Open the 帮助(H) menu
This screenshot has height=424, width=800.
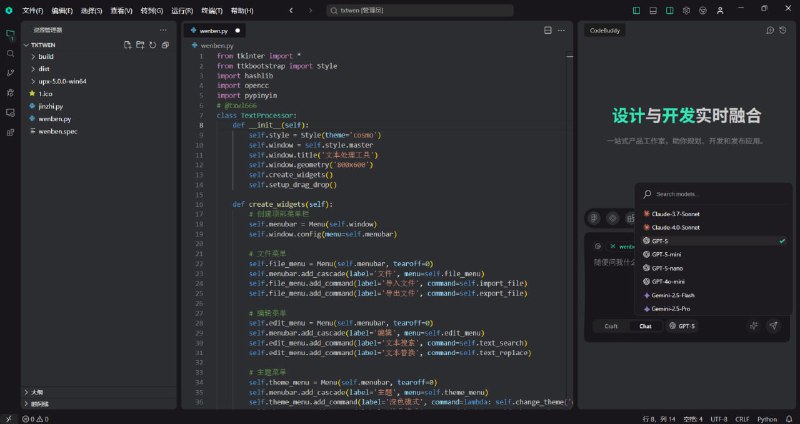coord(242,10)
